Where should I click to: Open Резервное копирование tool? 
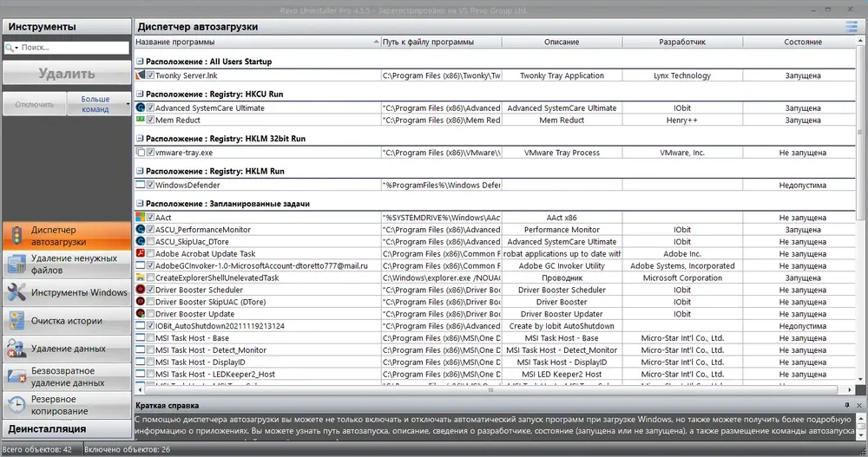(67, 405)
